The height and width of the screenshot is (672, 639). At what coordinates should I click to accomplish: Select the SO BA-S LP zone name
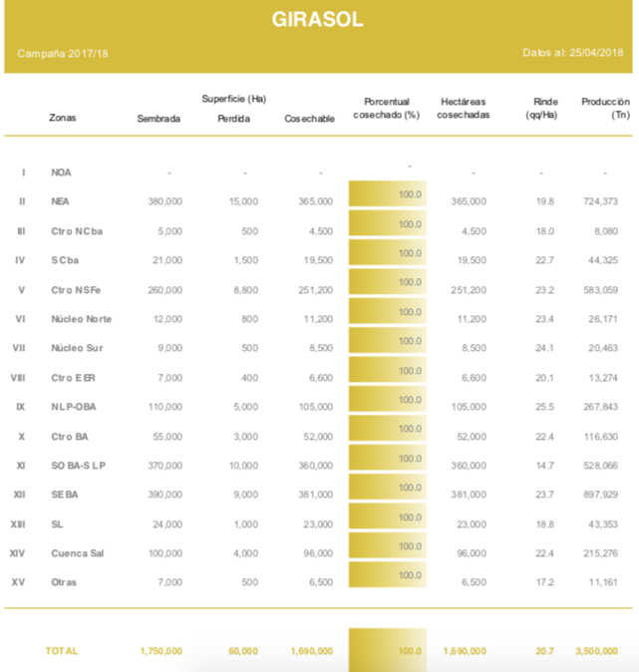[80, 466]
